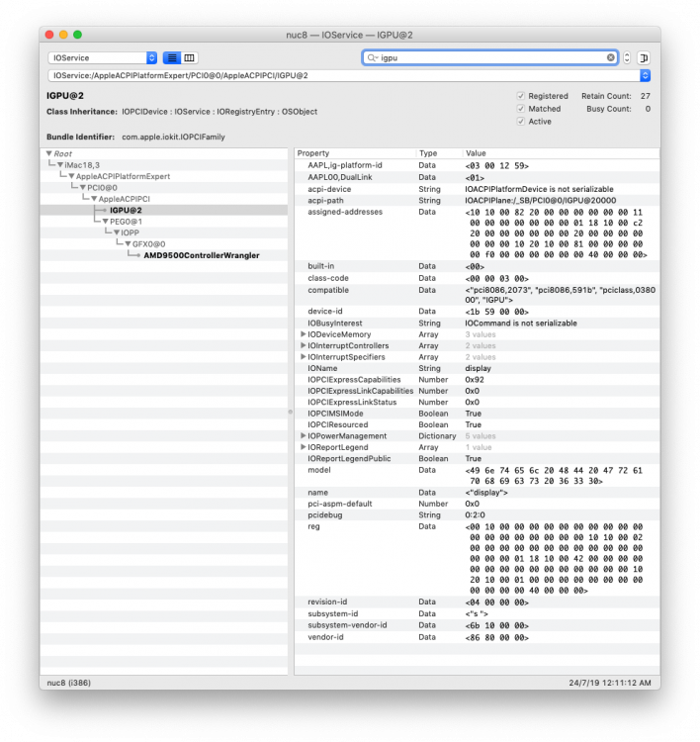Switch to column browser view
700x742 pixels.
pyautogui.click(x=189, y=57)
